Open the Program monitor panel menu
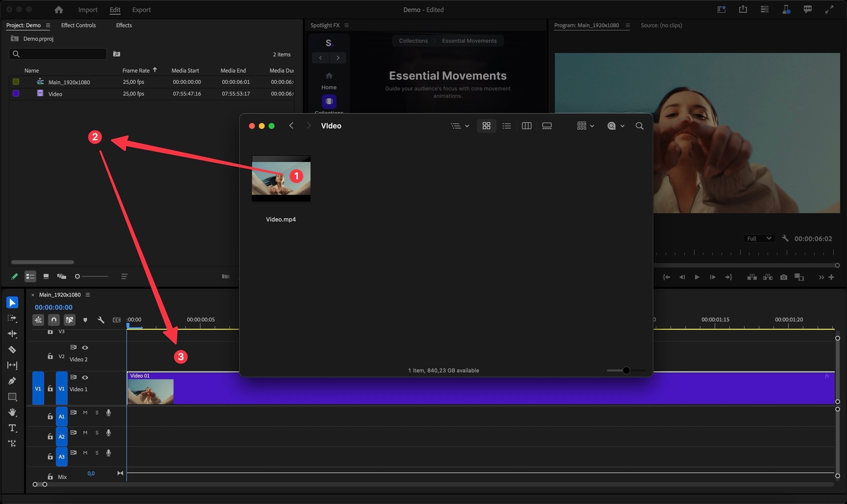 (627, 26)
